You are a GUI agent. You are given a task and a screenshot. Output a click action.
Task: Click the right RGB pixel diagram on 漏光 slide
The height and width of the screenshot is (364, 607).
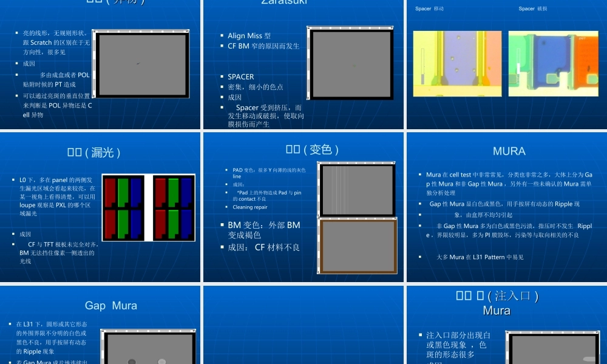click(174, 207)
